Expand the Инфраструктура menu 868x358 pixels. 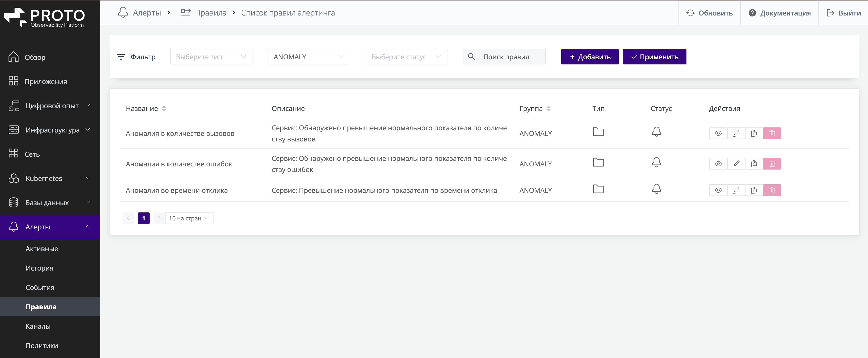(50, 130)
